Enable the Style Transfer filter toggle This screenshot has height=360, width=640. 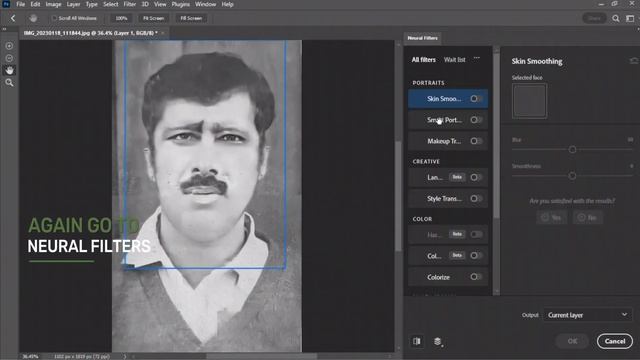[x=476, y=198]
